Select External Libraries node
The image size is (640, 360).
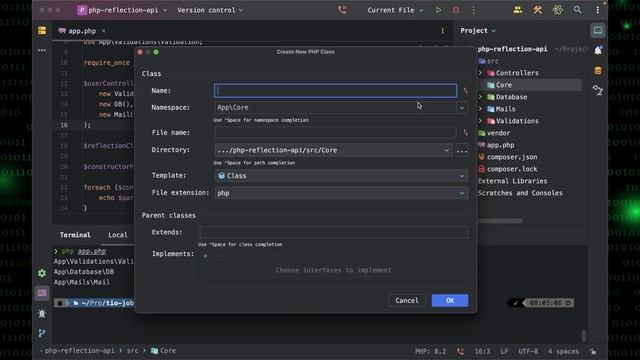click(513, 181)
